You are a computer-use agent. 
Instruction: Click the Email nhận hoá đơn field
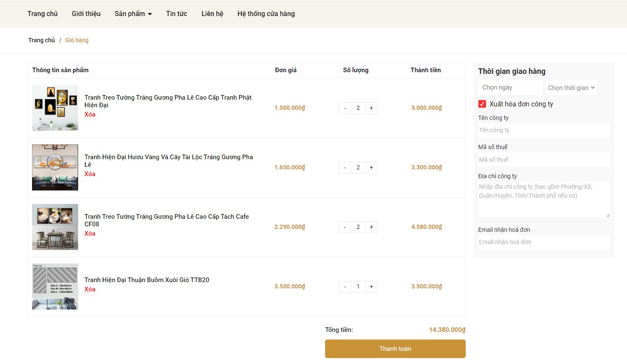click(544, 242)
